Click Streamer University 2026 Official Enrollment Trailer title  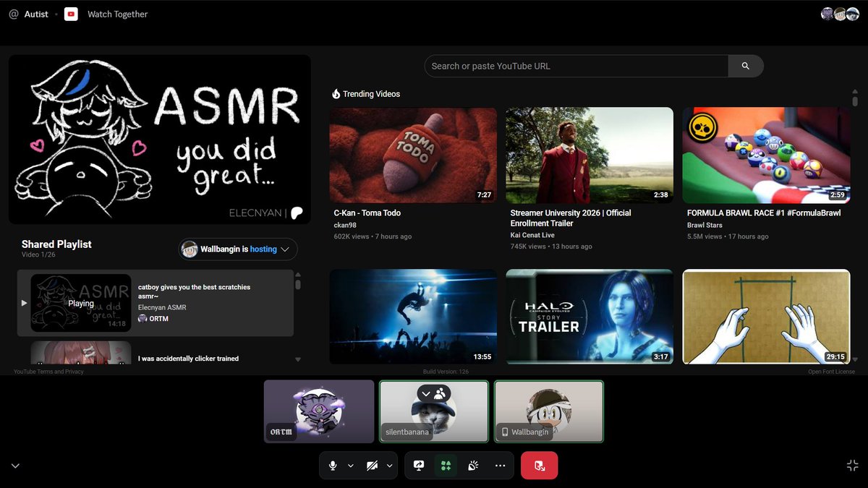tap(571, 218)
